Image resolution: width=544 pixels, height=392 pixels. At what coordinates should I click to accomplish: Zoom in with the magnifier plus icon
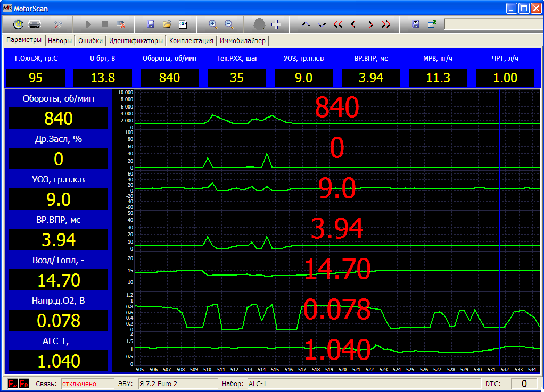(x=213, y=24)
